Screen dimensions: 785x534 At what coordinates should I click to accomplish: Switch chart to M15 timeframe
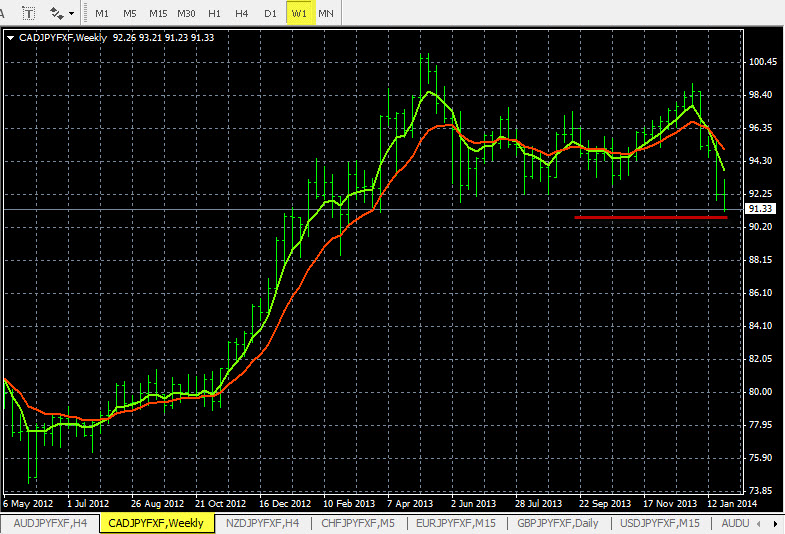[x=158, y=14]
